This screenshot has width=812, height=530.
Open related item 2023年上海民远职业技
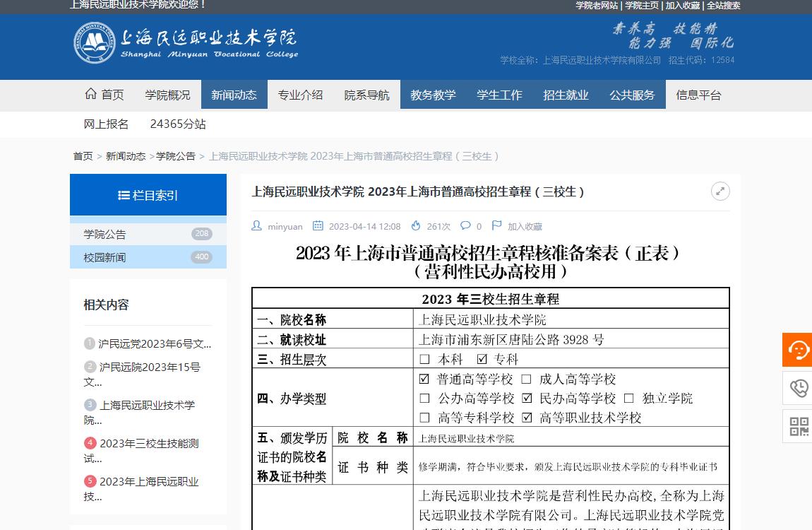141,489
